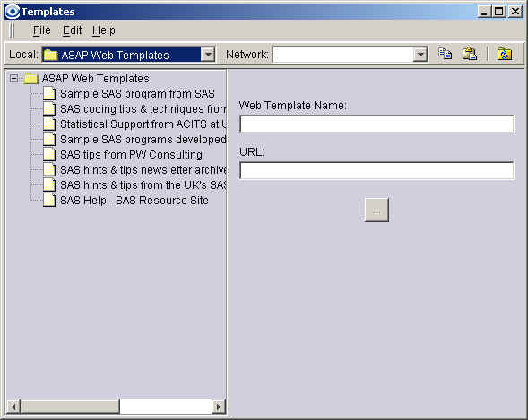The image size is (528, 420).
Task: Click the small button below the URL field
Action: [x=377, y=210]
